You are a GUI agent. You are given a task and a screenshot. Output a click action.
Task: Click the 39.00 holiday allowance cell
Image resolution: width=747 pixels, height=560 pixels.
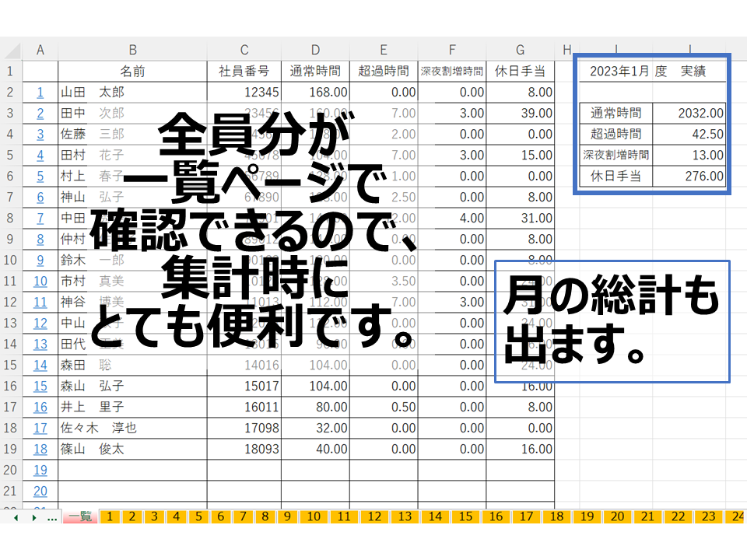[521, 114]
